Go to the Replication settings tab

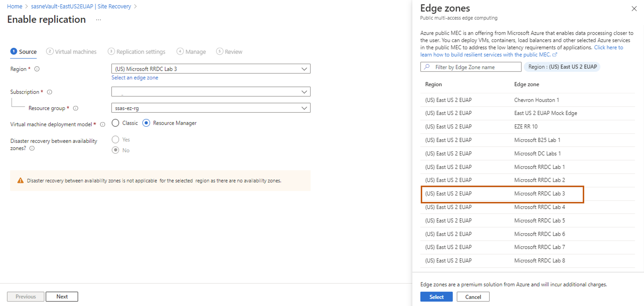(137, 51)
